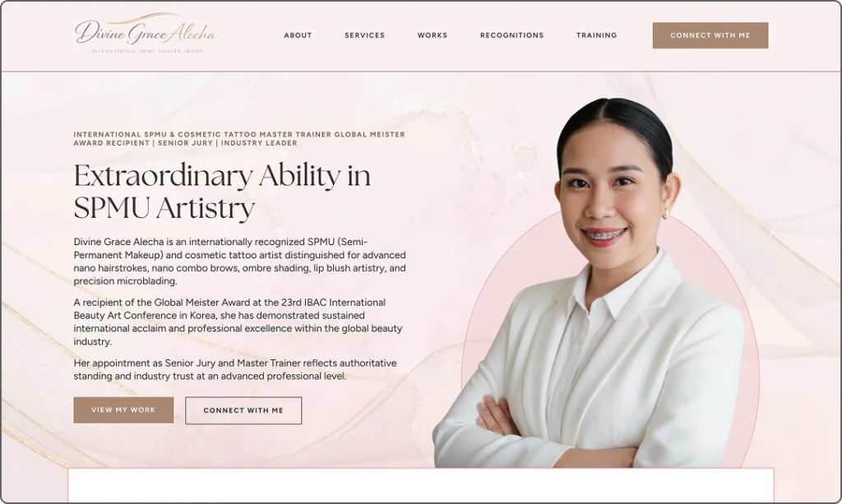Viewport: 842px width, 504px height.
Task: Go to the Services section
Action: pos(364,35)
